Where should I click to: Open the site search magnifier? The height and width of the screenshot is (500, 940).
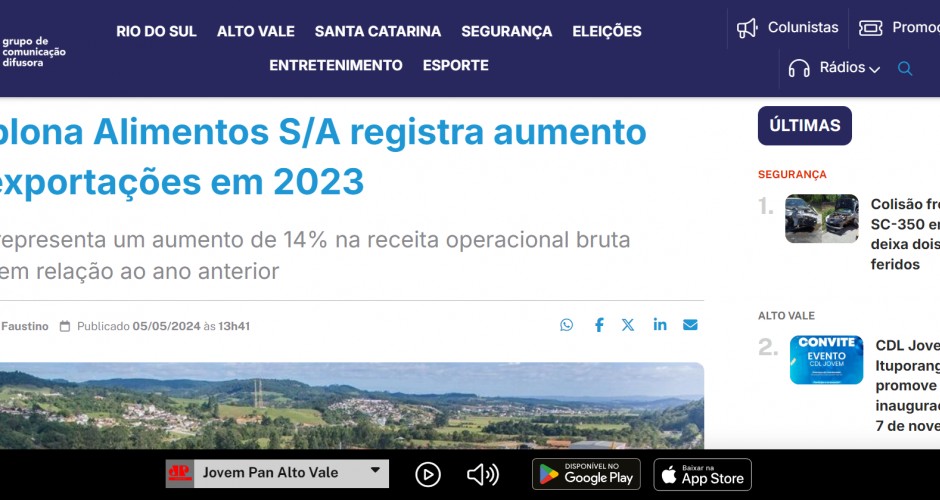coord(905,68)
